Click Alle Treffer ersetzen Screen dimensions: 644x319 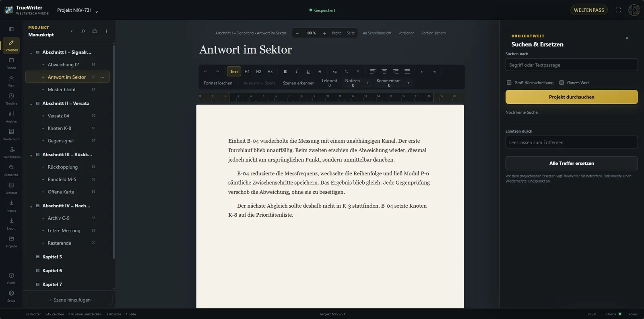[572, 163]
